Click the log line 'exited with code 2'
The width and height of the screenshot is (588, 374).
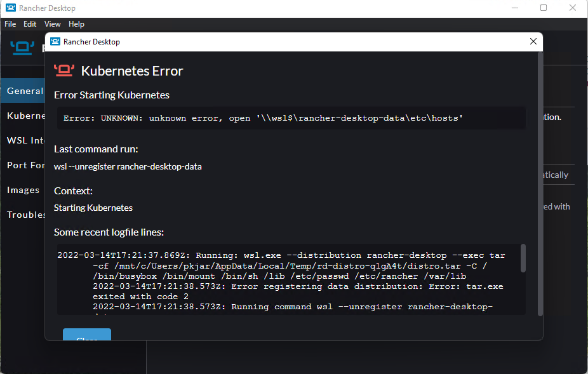point(140,297)
